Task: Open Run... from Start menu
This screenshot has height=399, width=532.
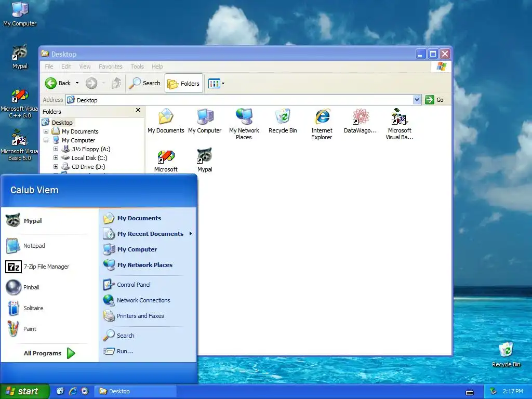Action: pyautogui.click(x=148, y=351)
